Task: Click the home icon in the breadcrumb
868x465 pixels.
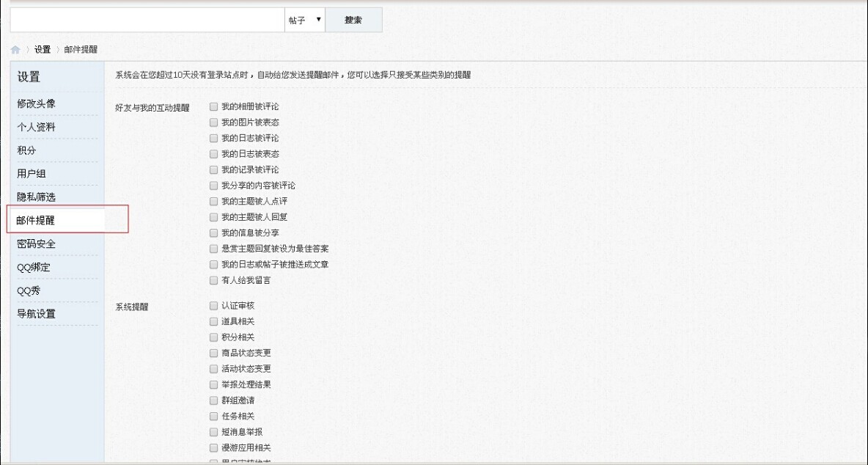Action: (x=15, y=49)
